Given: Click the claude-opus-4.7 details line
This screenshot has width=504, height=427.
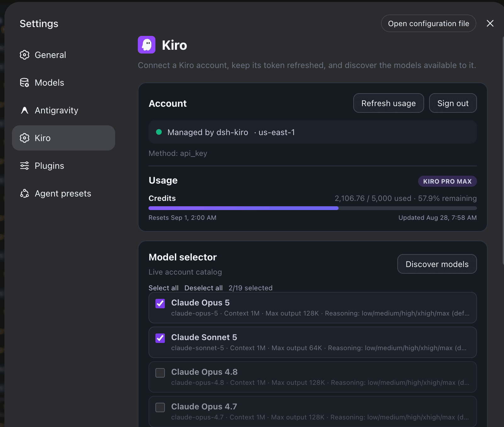Looking at the screenshot, I should [x=320, y=417].
